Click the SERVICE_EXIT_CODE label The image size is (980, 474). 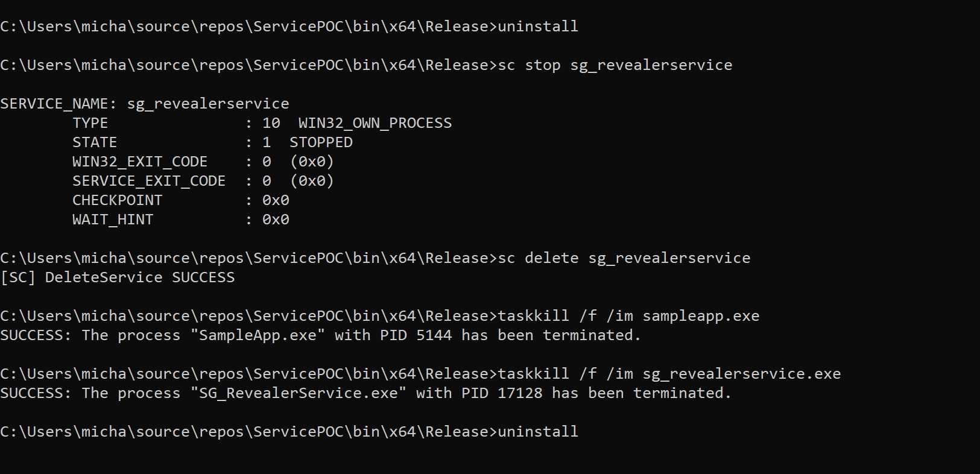[x=149, y=181]
